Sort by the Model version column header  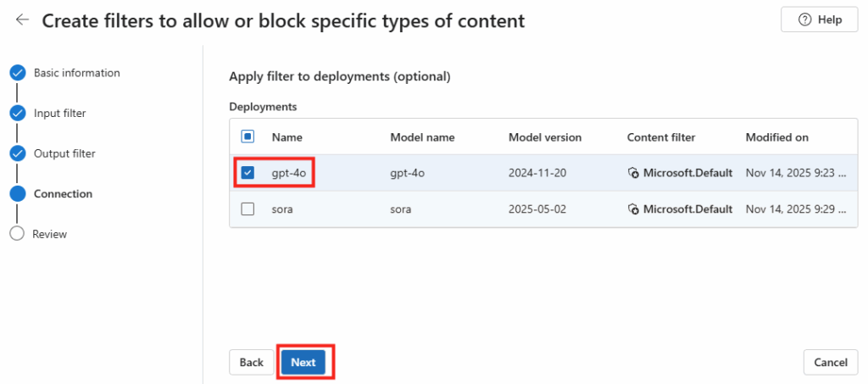pyautogui.click(x=544, y=137)
